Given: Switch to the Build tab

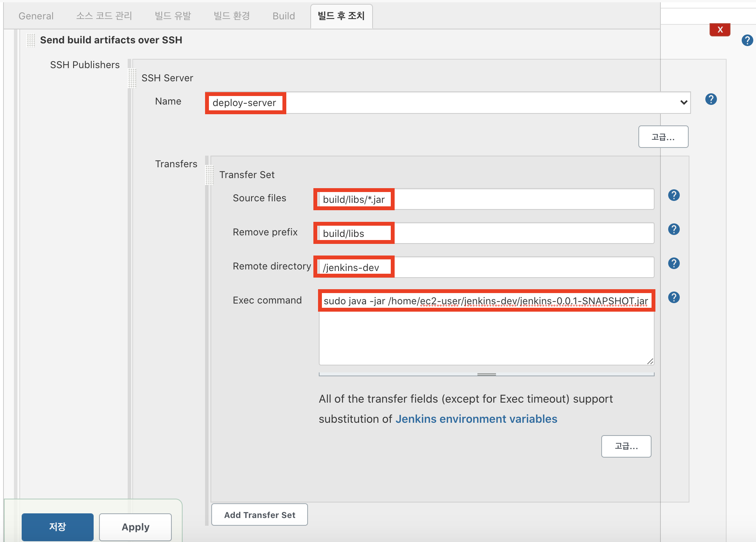Looking at the screenshot, I should coord(284,16).
